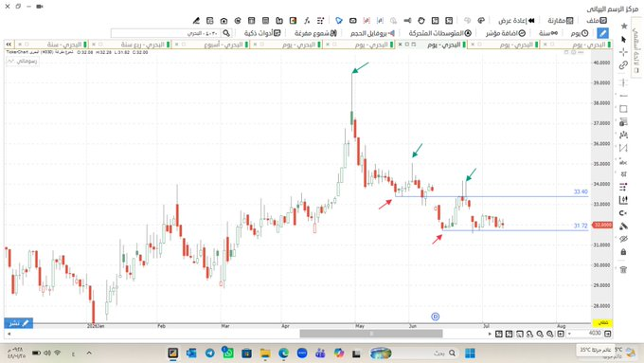Open Telegram from the taskbar
The image size is (644, 363).
[210, 354]
